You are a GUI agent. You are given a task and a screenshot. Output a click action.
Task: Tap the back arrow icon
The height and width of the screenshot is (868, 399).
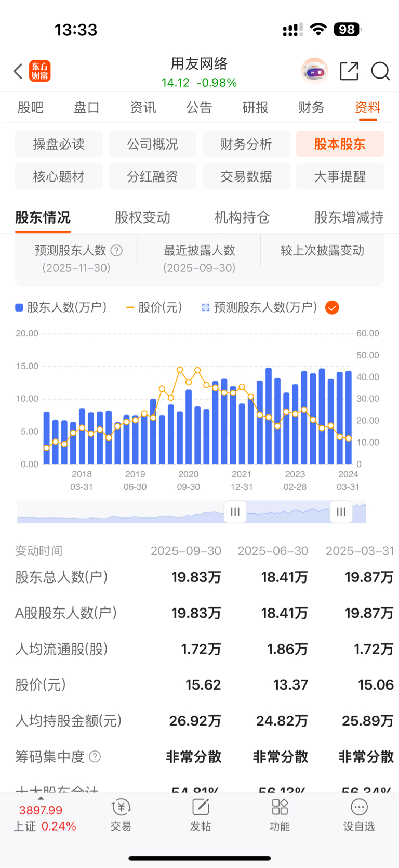pyautogui.click(x=18, y=71)
